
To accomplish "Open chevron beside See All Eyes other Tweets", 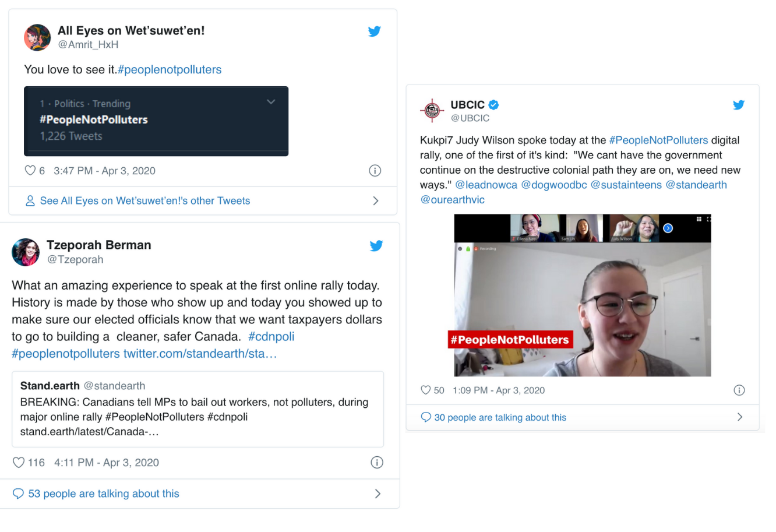I will coord(376,201).
